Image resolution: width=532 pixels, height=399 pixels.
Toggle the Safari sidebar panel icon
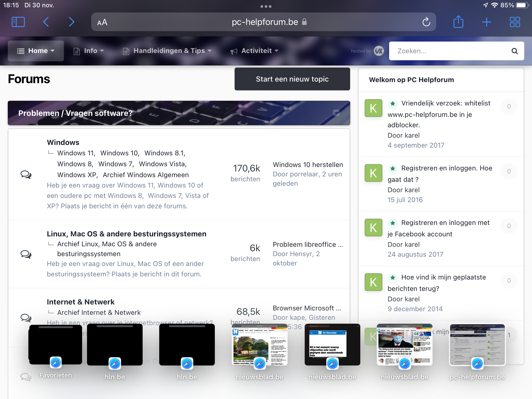coord(18,22)
